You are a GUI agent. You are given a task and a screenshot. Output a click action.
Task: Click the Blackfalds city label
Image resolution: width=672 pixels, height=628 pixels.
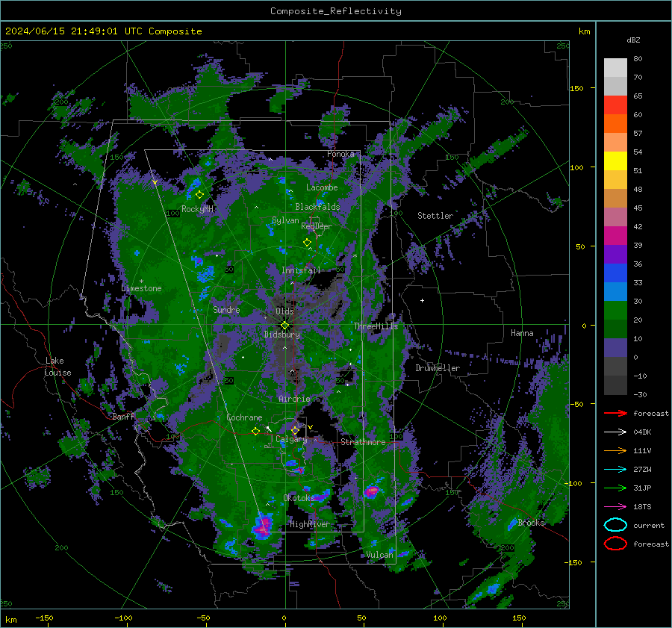pos(317,207)
